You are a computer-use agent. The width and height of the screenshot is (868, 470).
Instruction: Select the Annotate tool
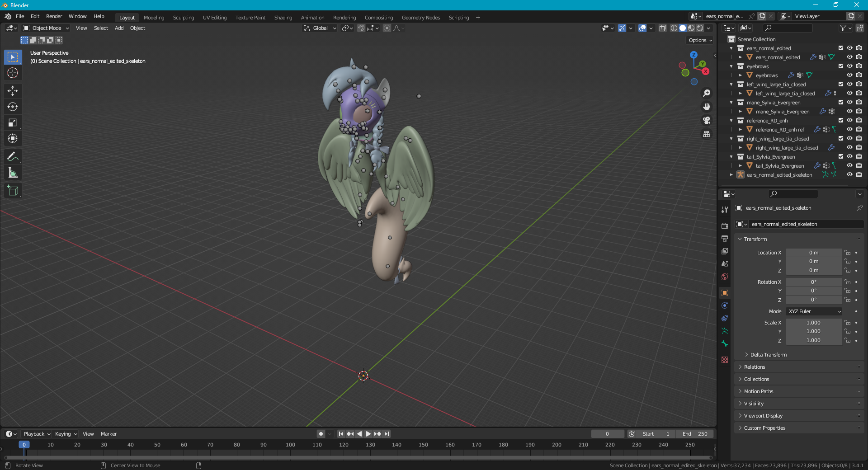13,156
